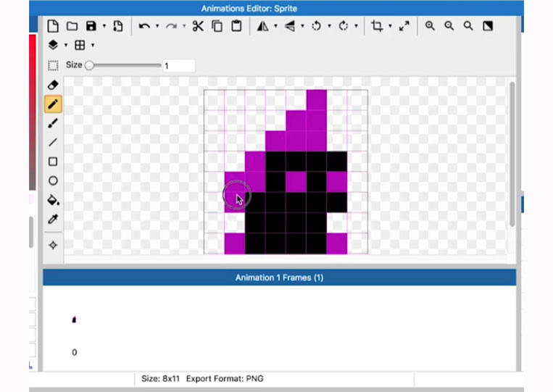Select the Eraser tool
Viewport: 553px width, 392px height.
coord(53,85)
